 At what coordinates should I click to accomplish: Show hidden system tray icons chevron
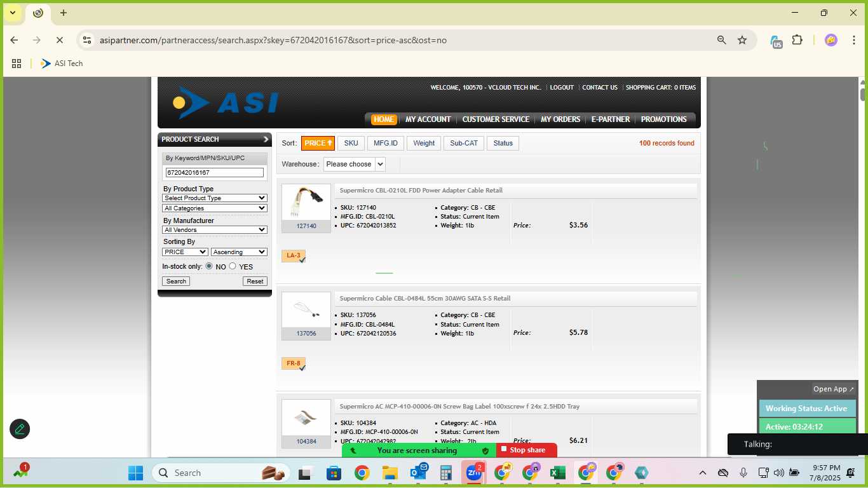pos(702,473)
